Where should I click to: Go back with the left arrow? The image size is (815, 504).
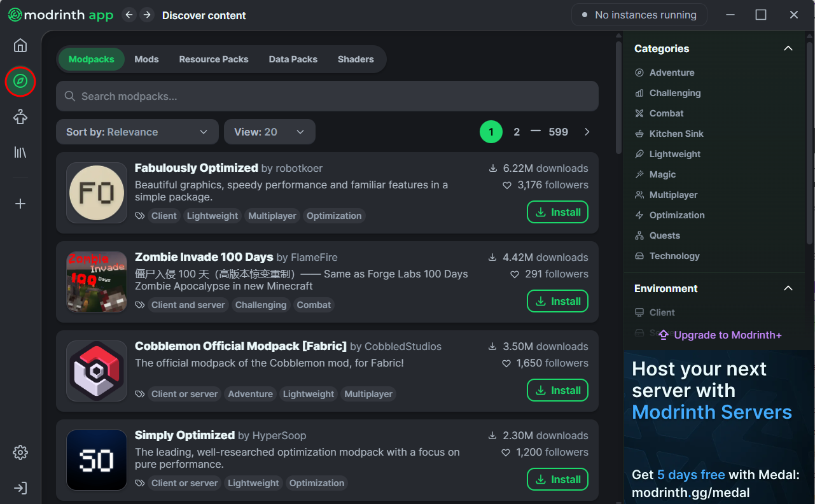click(x=129, y=15)
